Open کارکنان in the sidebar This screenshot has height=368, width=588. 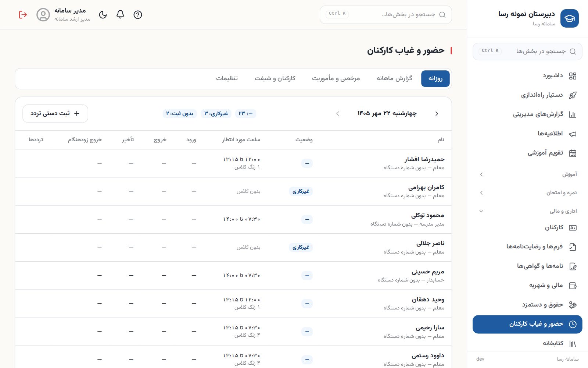click(527, 227)
